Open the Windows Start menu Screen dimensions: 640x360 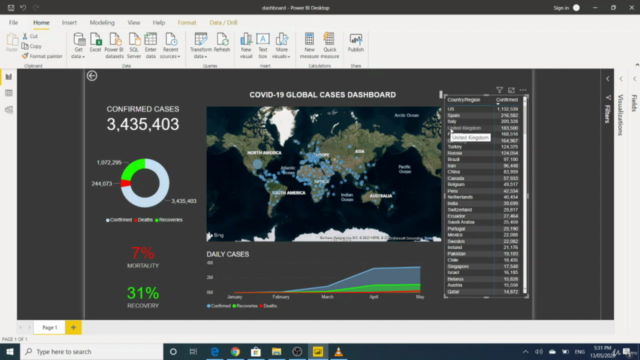click(x=10, y=351)
